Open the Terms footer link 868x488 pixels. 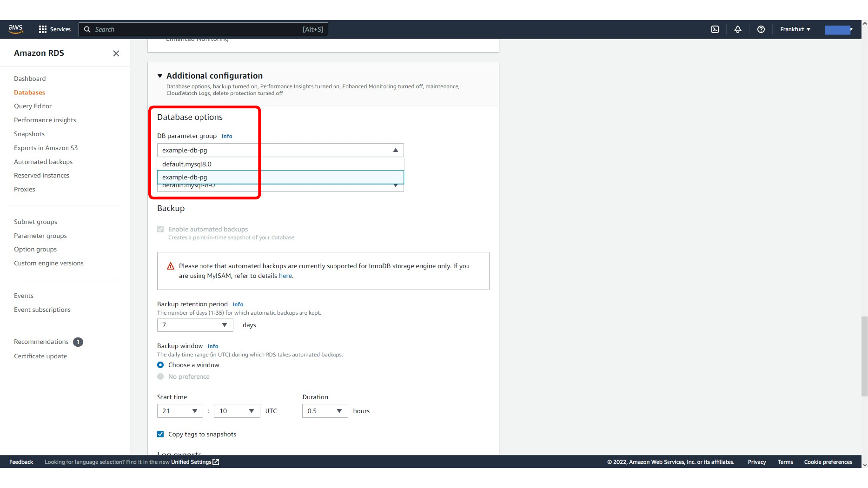pos(785,462)
